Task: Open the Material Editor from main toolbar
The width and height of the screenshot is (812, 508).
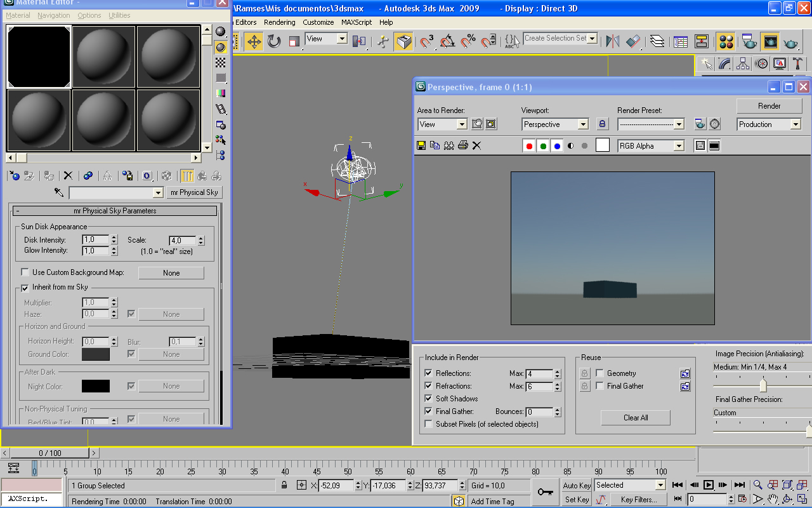Action: 726,42
